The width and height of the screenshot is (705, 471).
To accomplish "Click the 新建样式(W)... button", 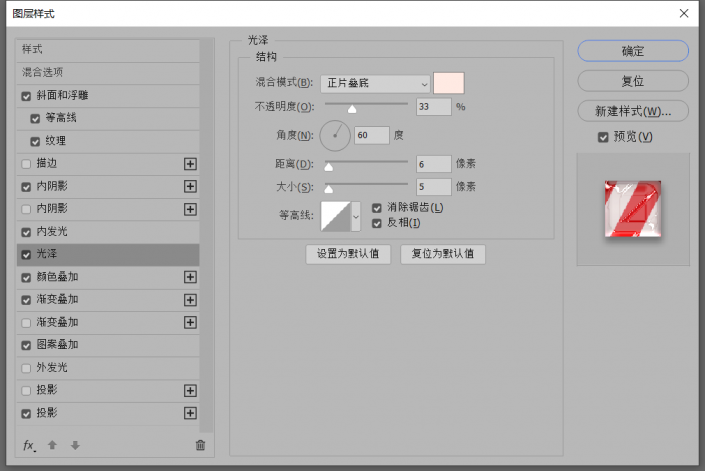I will tap(633, 111).
